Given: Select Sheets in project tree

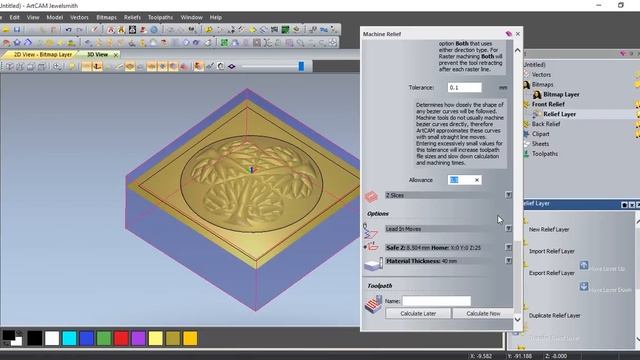Looking at the screenshot, I should [x=540, y=144].
